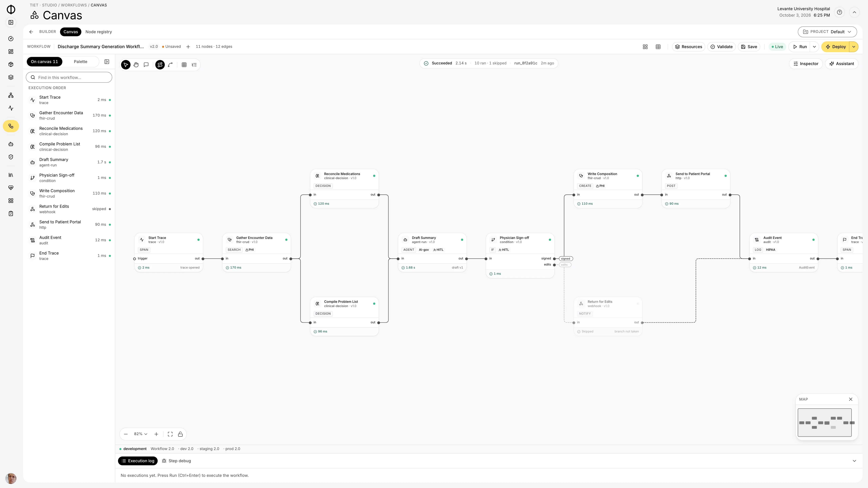The height and width of the screenshot is (488, 868).
Task: Open the PROJECT Default dropdown
Action: tap(827, 32)
